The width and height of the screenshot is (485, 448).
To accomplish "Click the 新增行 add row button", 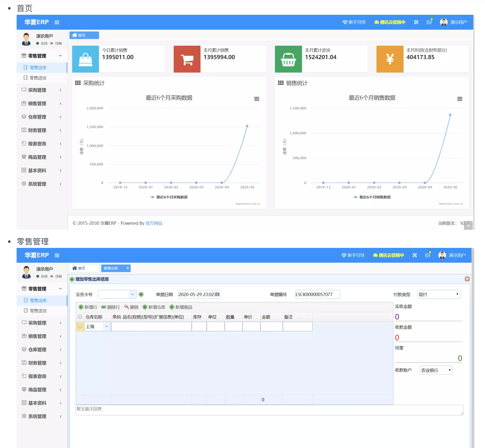I will 88,307.
